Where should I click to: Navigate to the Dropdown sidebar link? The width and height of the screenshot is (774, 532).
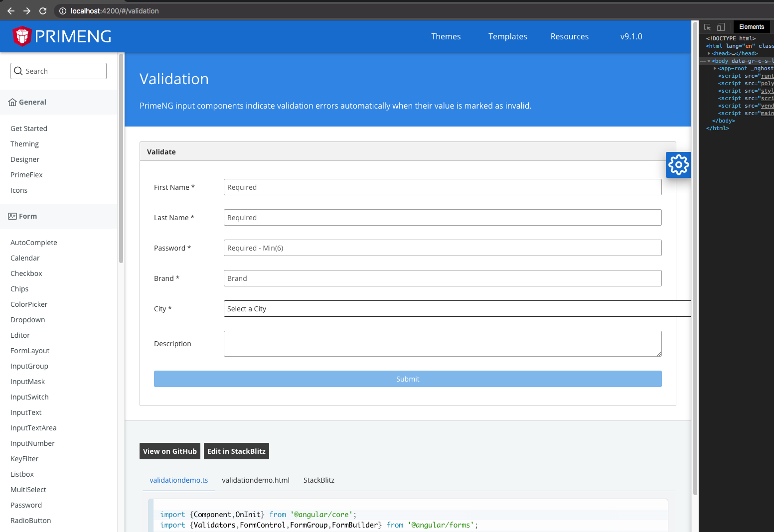pos(27,319)
